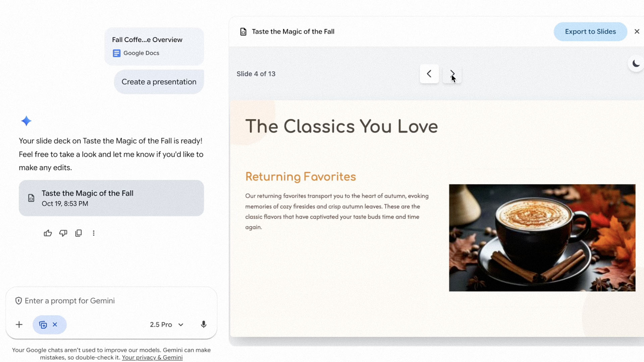Go to the next slide
This screenshot has width=644, height=362.
(452, 74)
